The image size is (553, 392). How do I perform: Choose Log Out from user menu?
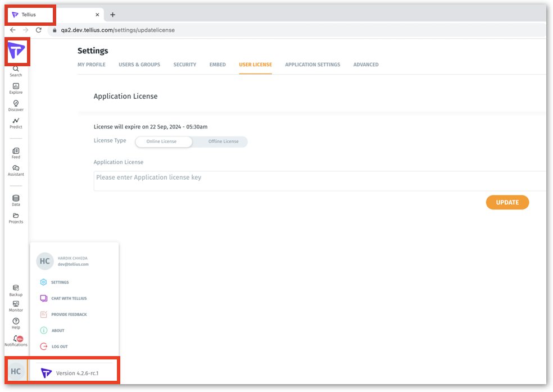pyautogui.click(x=59, y=347)
